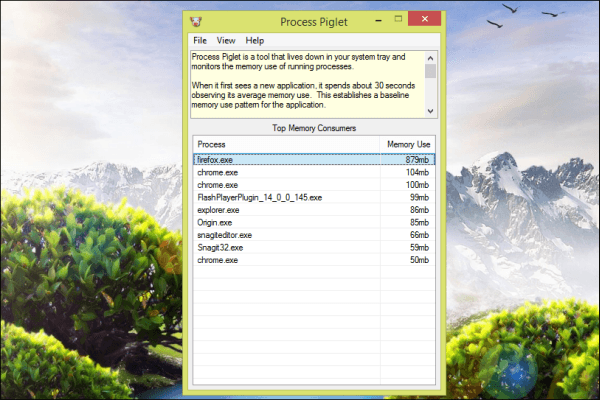This screenshot has width=600, height=400.
Task: Click the description scrollbar thumb
Action: tap(430, 71)
